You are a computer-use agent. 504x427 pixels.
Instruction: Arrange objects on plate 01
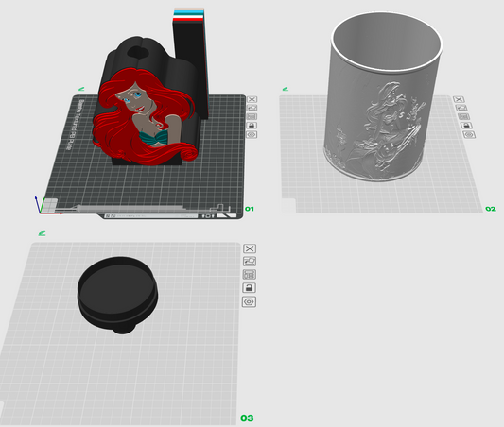pyautogui.click(x=252, y=116)
